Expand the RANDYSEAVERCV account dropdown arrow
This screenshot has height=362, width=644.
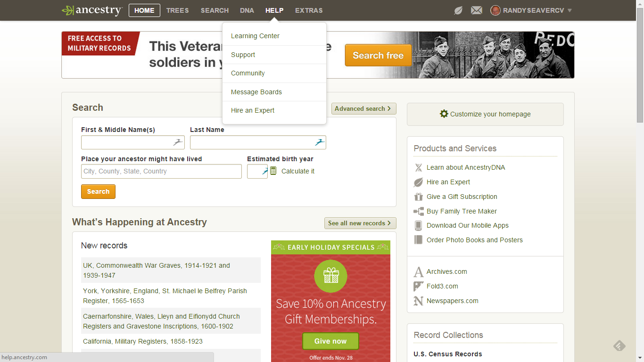570,10
